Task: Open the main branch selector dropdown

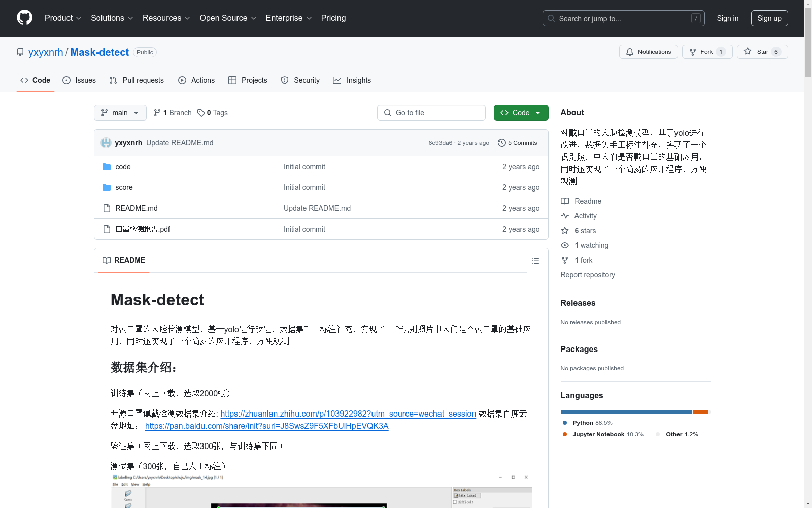Action: 120,113
